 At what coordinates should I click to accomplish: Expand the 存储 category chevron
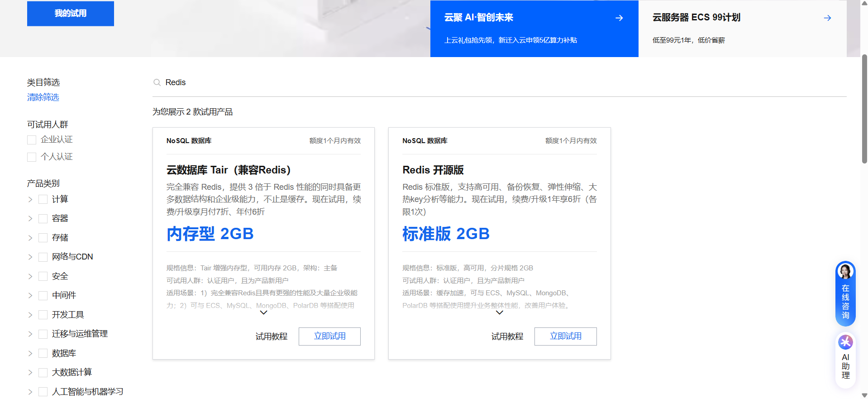pos(30,238)
